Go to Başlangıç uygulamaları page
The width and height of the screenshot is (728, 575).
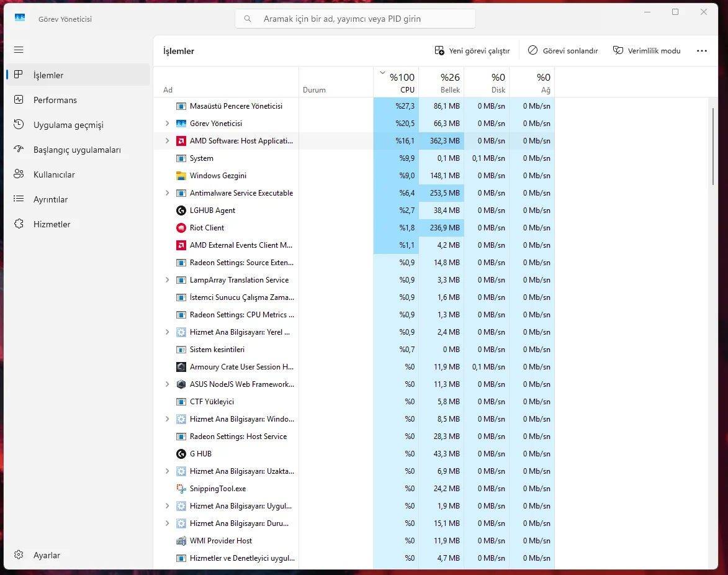point(78,150)
